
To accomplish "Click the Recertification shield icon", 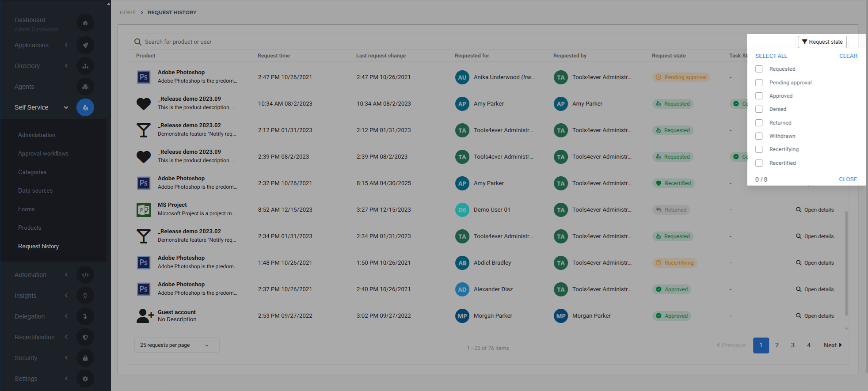I will 85,337.
